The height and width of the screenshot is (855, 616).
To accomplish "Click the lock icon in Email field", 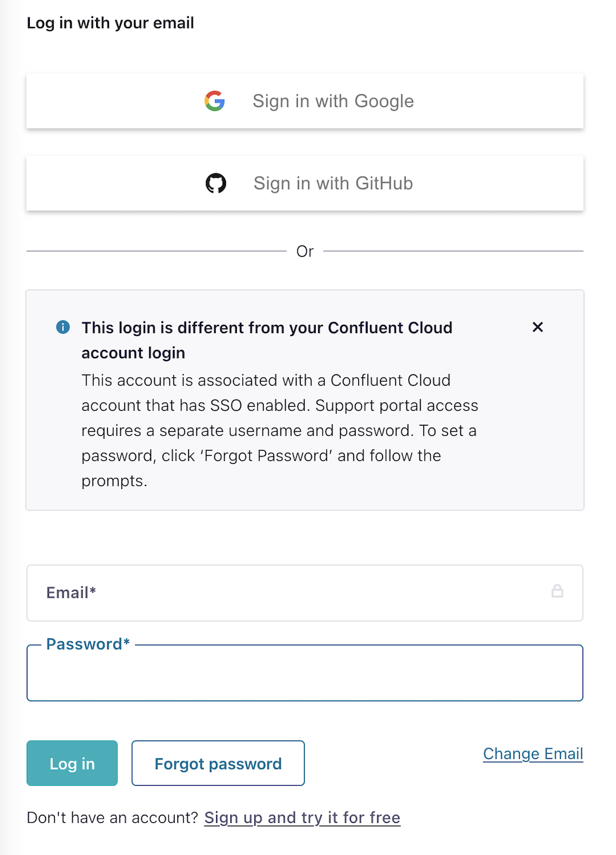I will [x=557, y=591].
